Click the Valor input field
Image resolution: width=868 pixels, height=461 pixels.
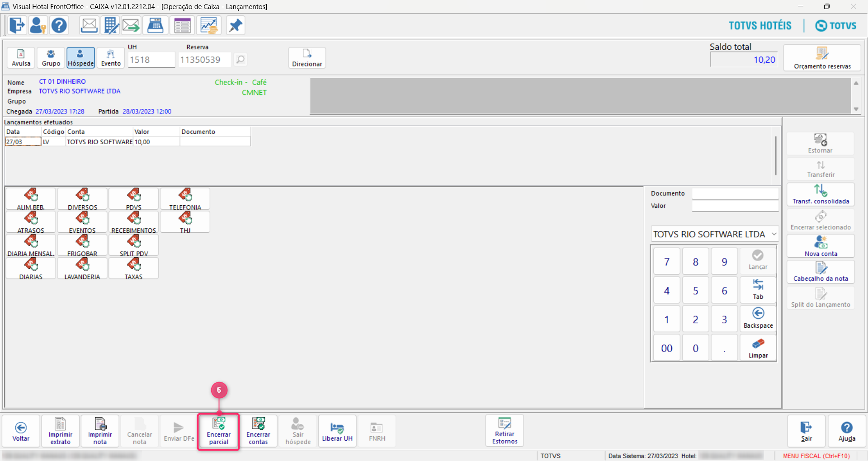(x=735, y=206)
